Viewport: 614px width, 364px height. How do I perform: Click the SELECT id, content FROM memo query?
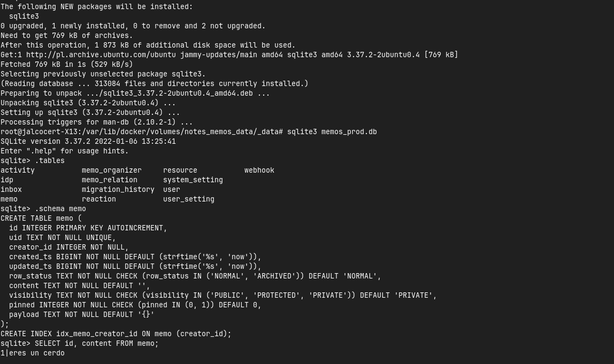coord(96,343)
